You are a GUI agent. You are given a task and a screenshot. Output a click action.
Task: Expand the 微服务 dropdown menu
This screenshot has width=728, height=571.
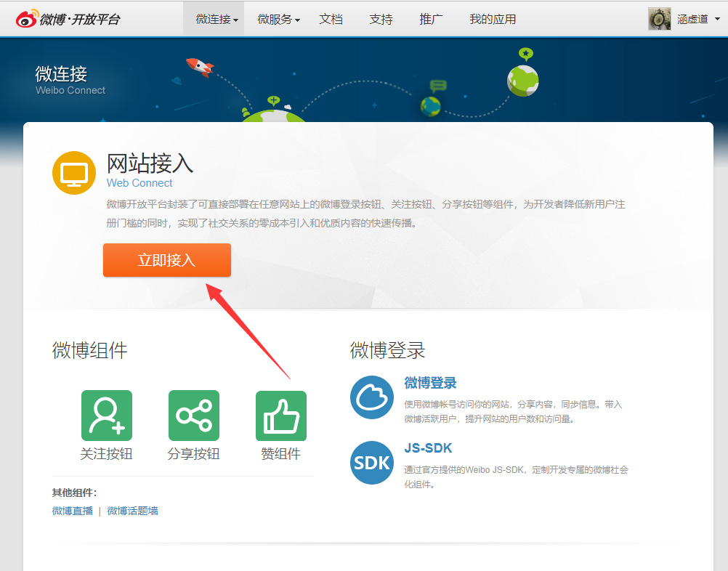(x=278, y=20)
